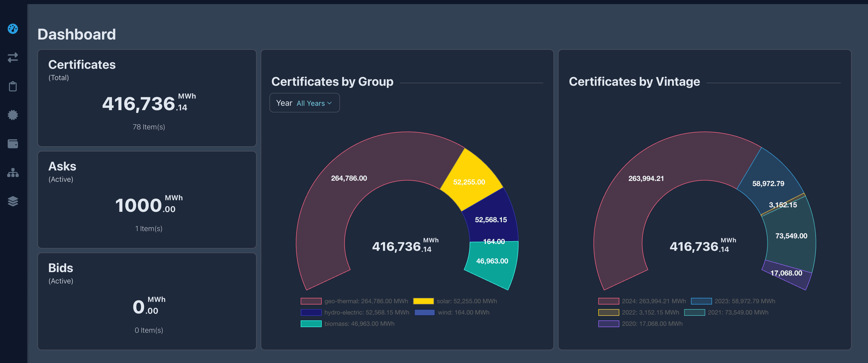Screen dimensions: 868x363
Task: Open the wallet icon in sidebar
Action: click(13, 144)
